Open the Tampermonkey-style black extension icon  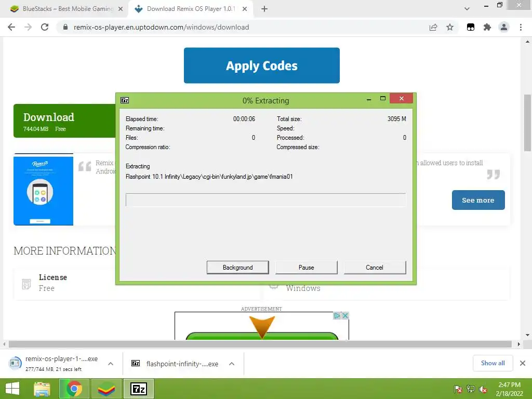[x=471, y=27]
